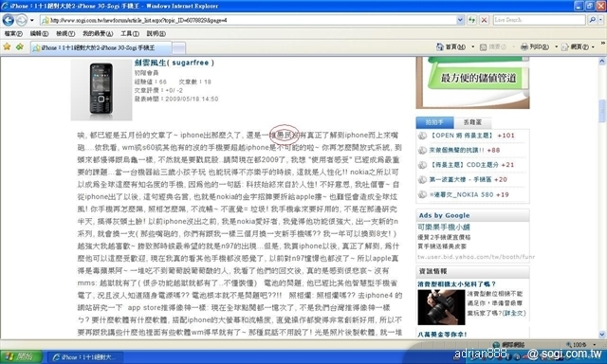Open the 我的最愛 (Favorites) menu
607x364 pixels.
tap(98, 34)
